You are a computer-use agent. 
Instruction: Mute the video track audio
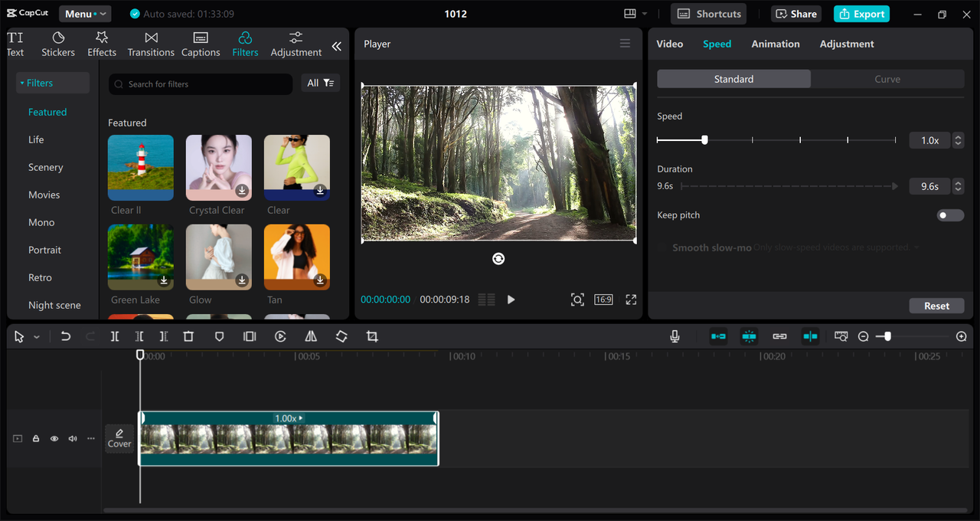[73, 439]
